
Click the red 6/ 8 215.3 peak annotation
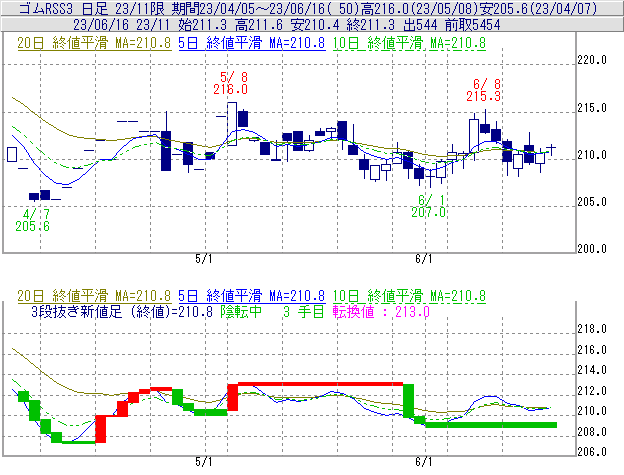[x=484, y=90]
